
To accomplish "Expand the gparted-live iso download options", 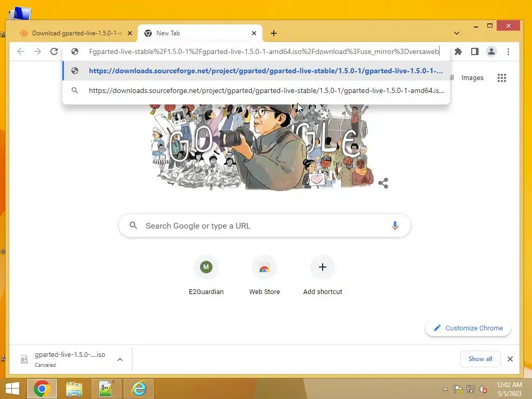I will [120, 360].
